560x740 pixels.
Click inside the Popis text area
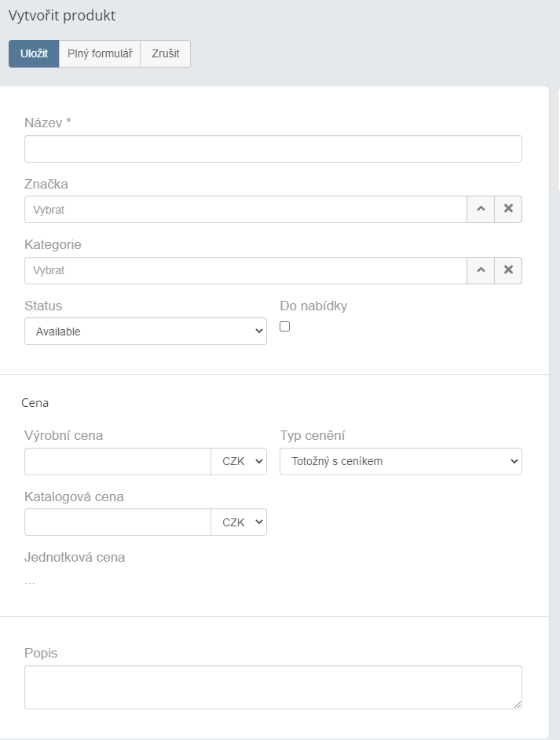273,687
